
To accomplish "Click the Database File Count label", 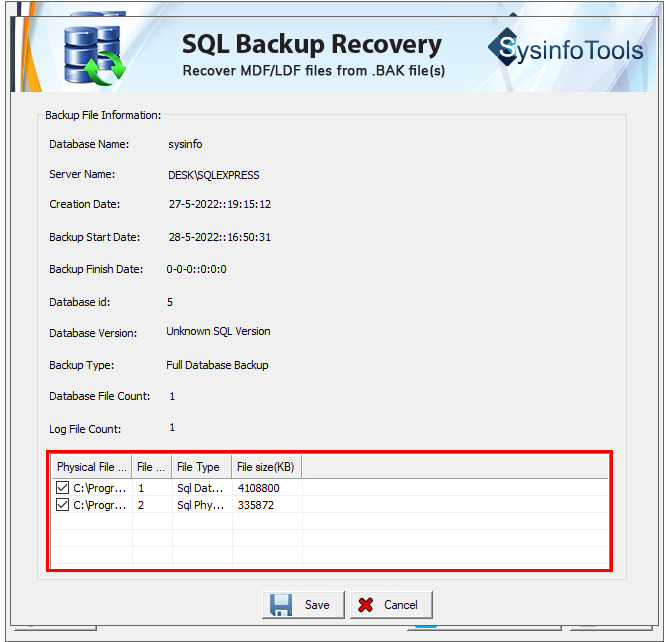I will [x=100, y=396].
